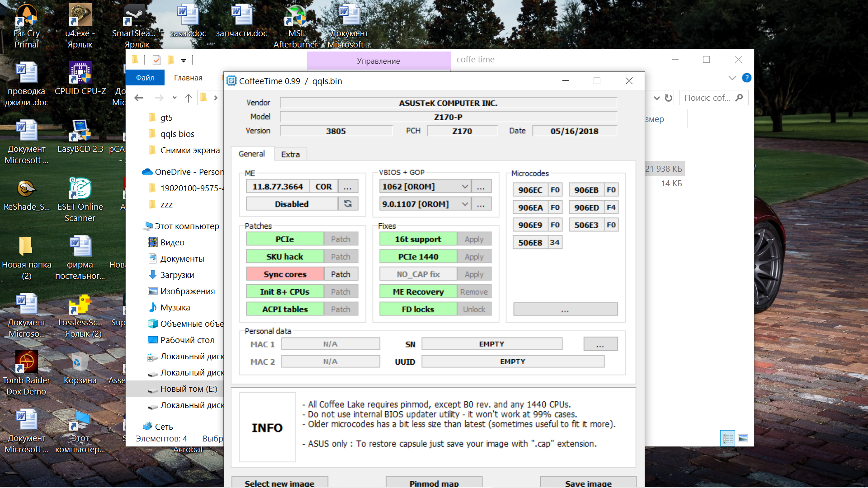Expand the Explorer address history chevron
The height and width of the screenshot is (488, 868).
coord(657,98)
